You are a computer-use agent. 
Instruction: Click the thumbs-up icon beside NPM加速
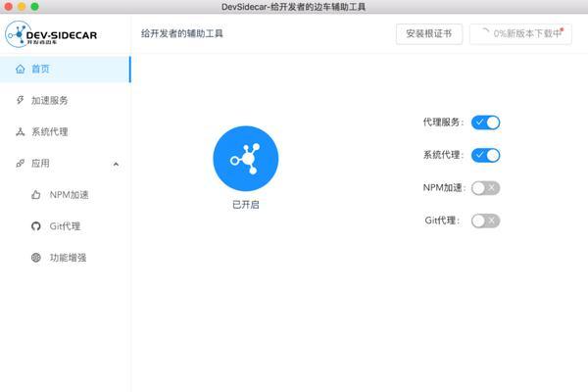tap(36, 195)
